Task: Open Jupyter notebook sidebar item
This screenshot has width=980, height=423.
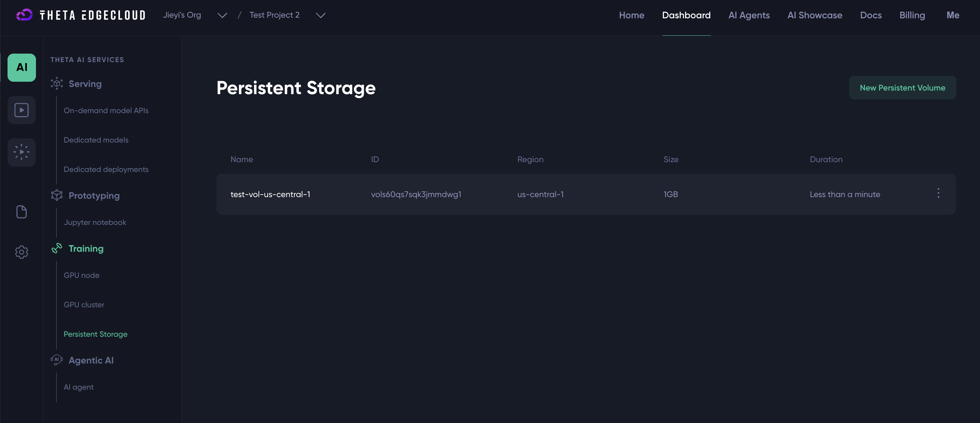Action: [x=95, y=222]
